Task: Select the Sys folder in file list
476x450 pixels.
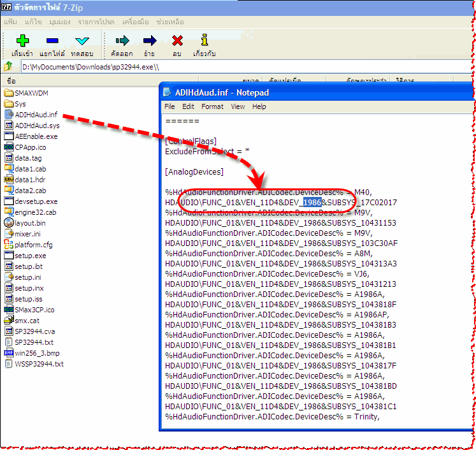Action: (x=20, y=104)
